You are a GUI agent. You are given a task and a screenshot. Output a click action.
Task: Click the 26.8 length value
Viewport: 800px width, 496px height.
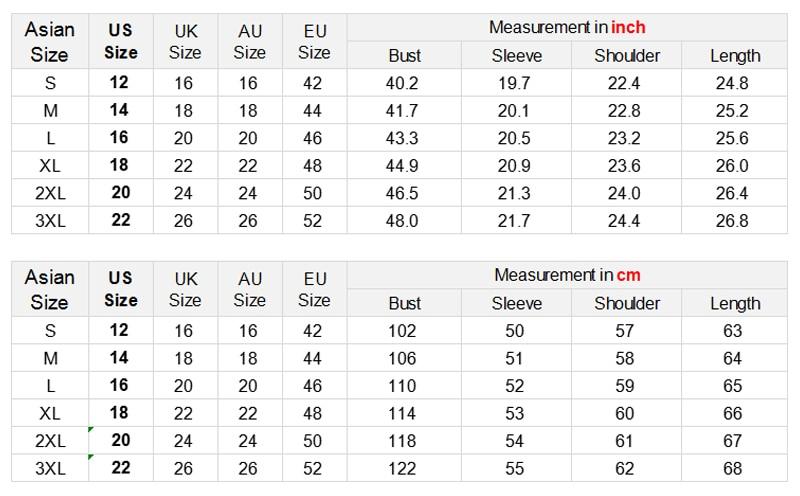(x=732, y=220)
